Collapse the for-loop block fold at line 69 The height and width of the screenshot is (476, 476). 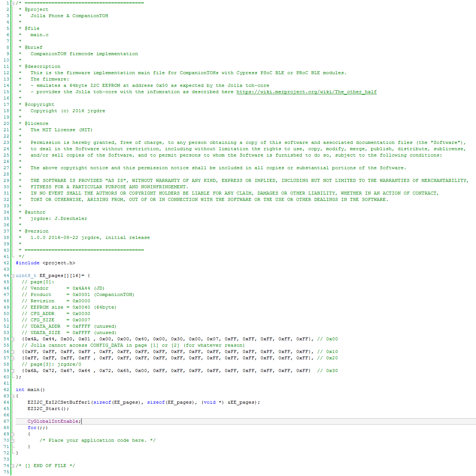13,434
